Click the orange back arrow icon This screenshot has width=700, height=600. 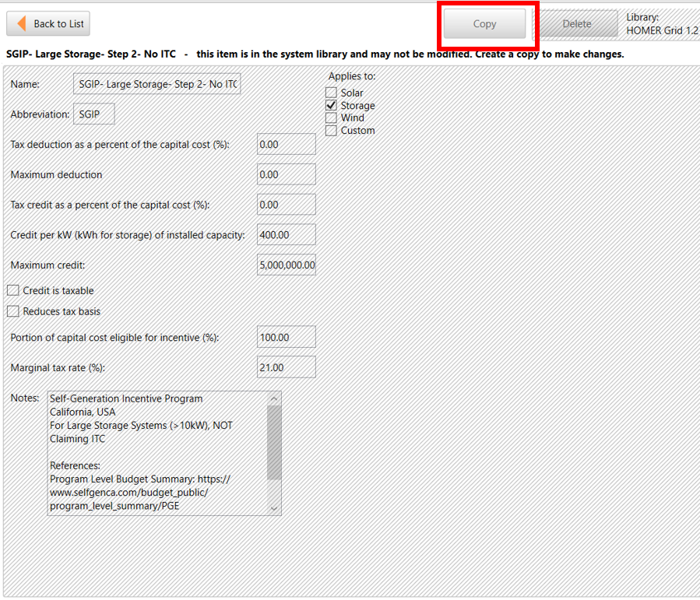[x=21, y=23]
